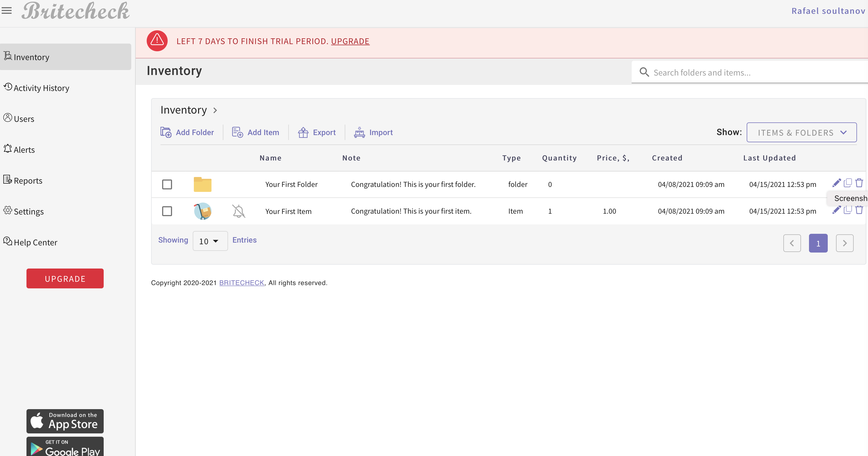
Task: Open the entries-per-page dropdown showing 10
Action: 210,241
